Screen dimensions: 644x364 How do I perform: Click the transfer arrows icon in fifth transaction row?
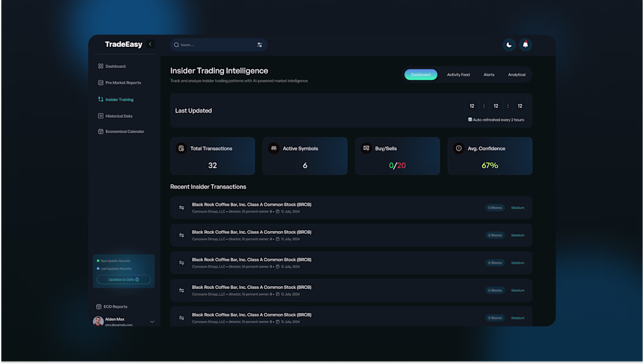[x=181, y=318]
